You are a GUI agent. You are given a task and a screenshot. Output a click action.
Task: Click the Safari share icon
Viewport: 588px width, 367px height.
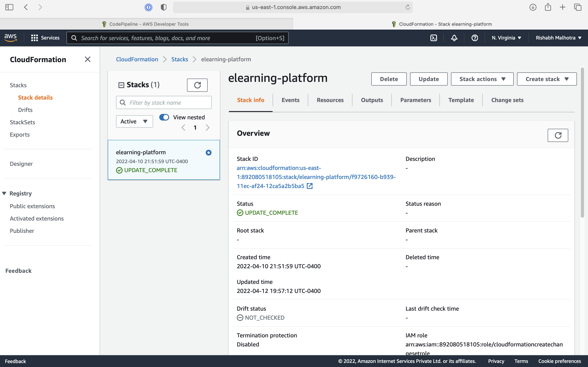coord(548,7)
